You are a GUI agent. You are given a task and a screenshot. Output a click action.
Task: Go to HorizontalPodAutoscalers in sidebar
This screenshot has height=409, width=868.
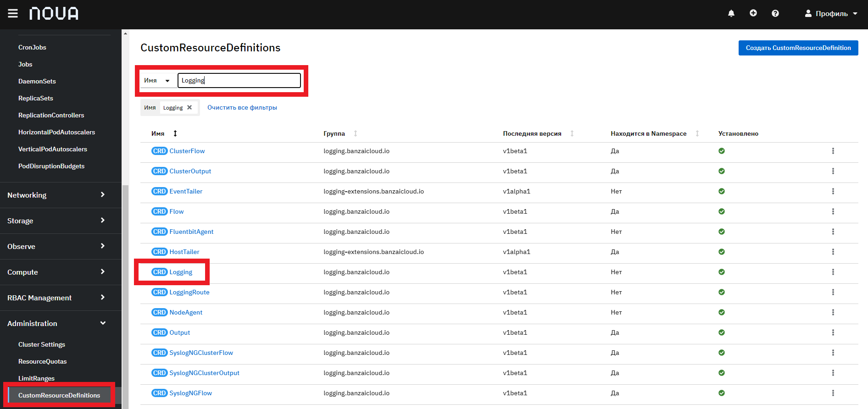57,132
